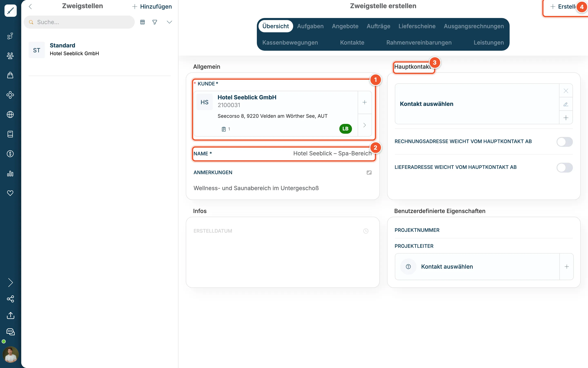Screen dimensions: 588x368
Task: Open customer details chevron arrow
Action: pyautogui.click(x=364, y=125)
